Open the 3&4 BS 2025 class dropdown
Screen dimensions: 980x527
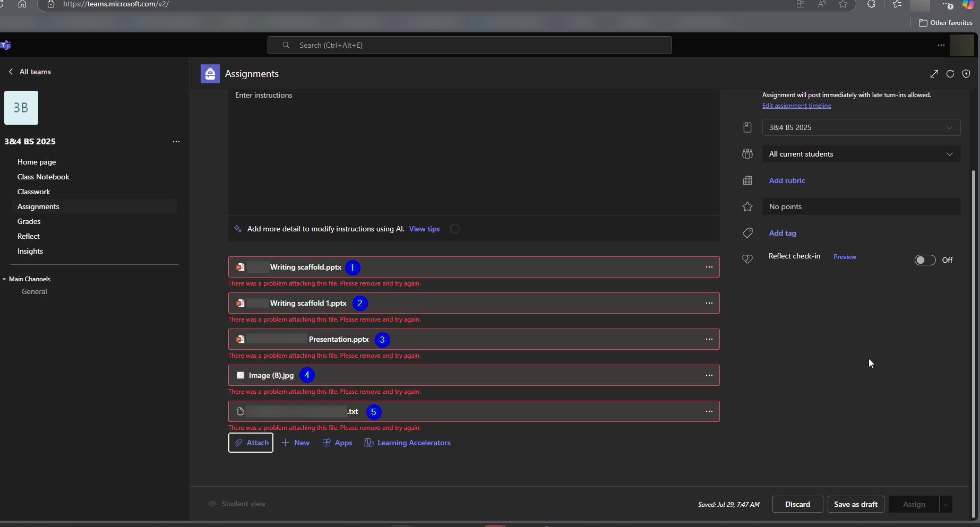coord(861,127)
